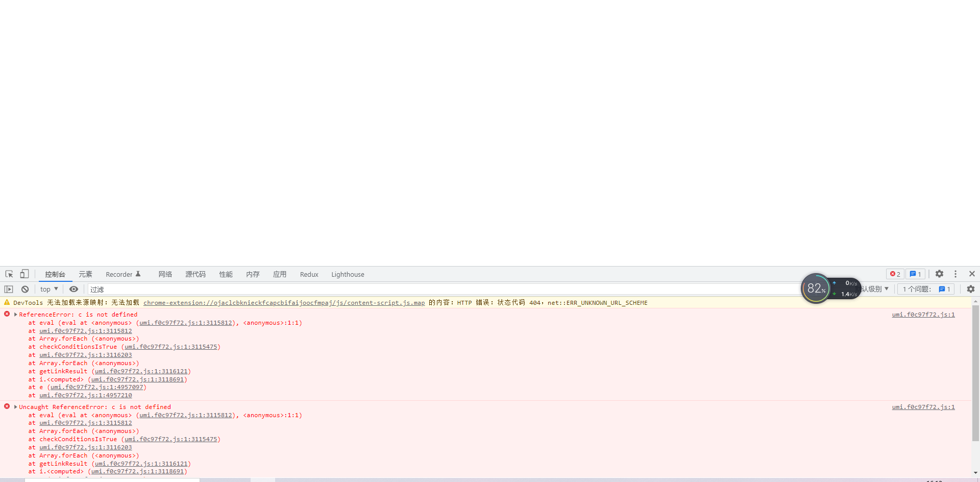The height and width of the screenshot is (482, 980).
Task: Switch to the 网络 network tab
Action: pyautogui.click(x=165, y=274)
